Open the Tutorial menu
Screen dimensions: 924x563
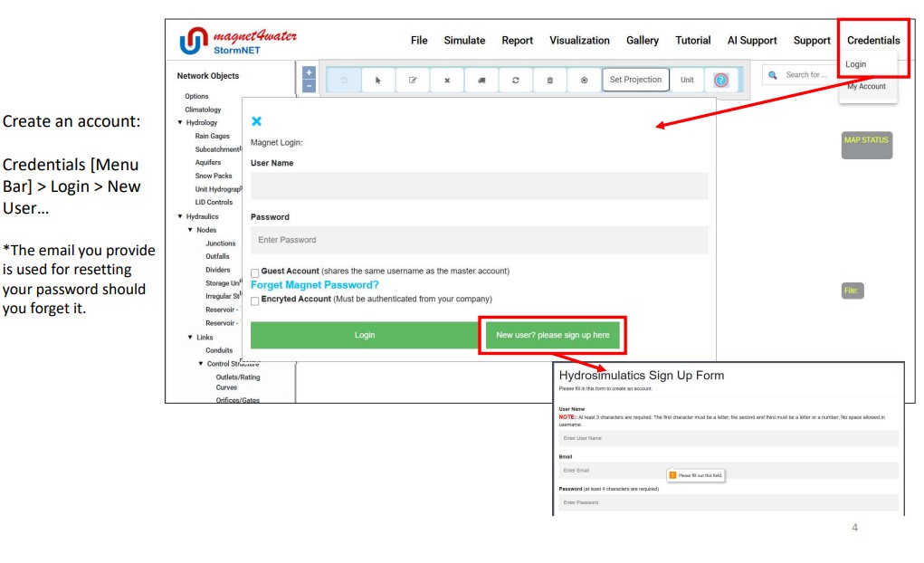693,40
